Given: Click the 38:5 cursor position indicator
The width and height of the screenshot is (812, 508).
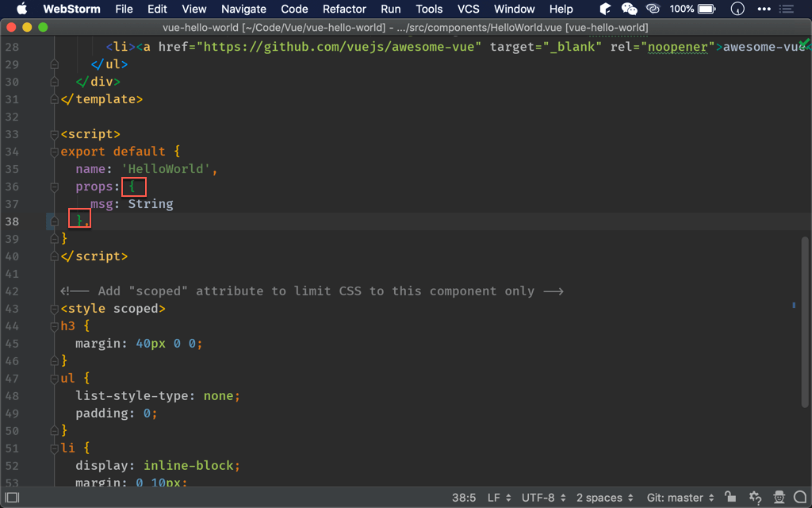Looking at the screenshot, I should click(x=463, y=498).
